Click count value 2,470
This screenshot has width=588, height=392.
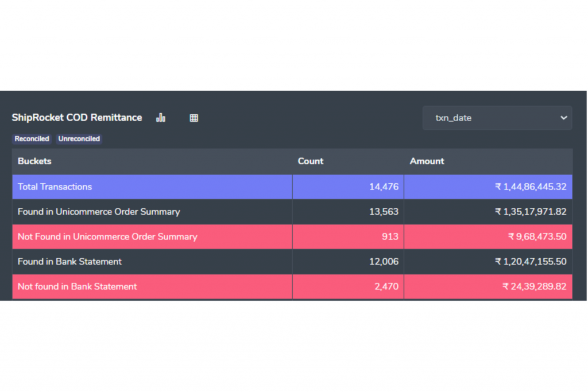(x=386, y=286)
